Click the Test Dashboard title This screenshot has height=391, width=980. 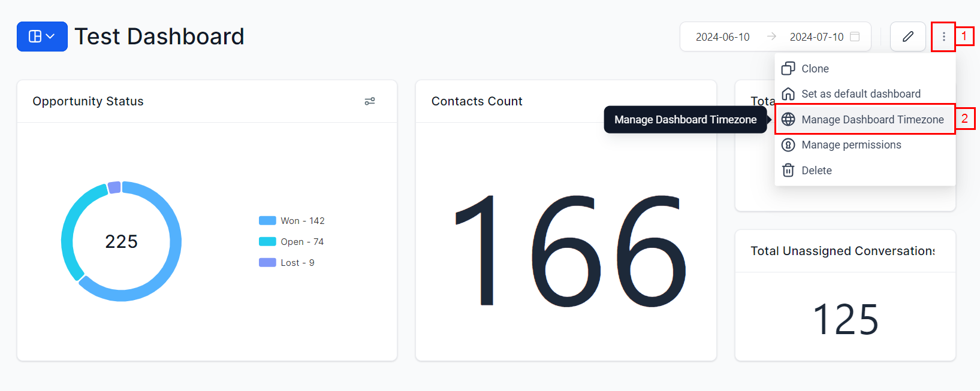(159, 37)
